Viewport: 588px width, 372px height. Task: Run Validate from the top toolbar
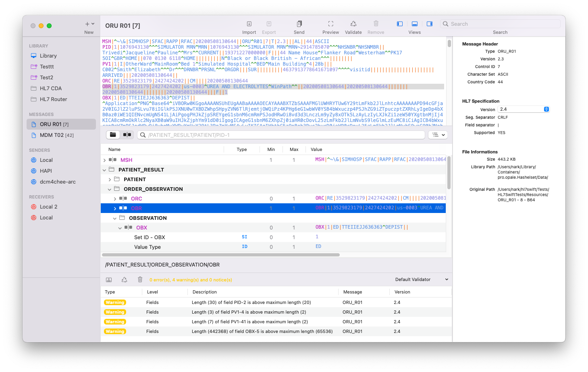(x=353, y=24)
